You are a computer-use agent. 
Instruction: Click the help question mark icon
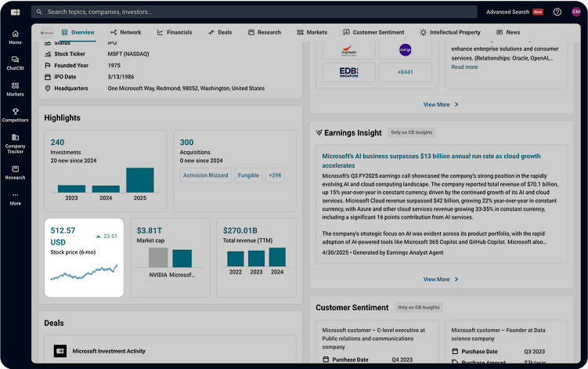click(x=557, y=12)
